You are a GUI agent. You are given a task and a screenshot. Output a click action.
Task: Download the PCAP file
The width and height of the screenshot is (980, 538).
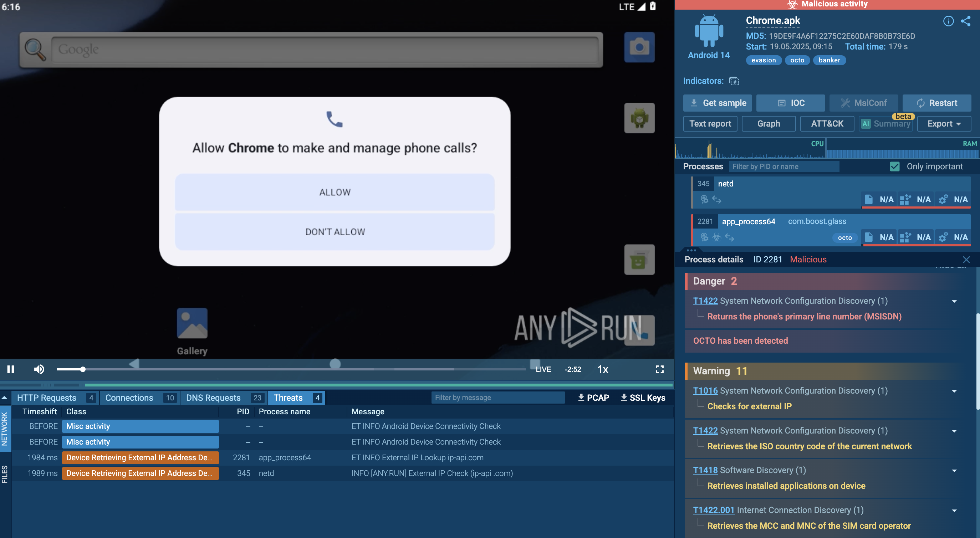[593, 398]
